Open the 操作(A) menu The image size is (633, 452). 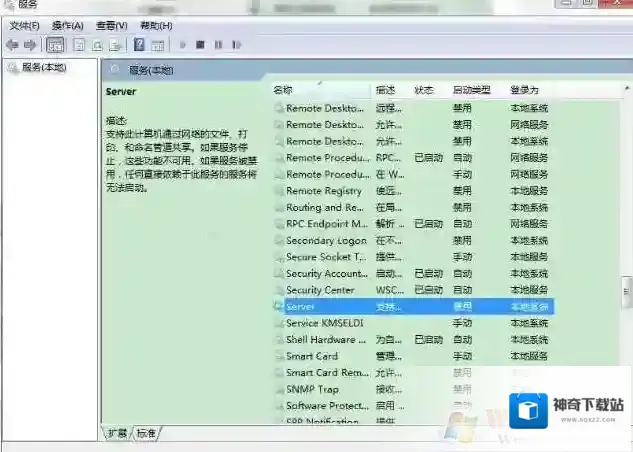[x=68, y=25]
